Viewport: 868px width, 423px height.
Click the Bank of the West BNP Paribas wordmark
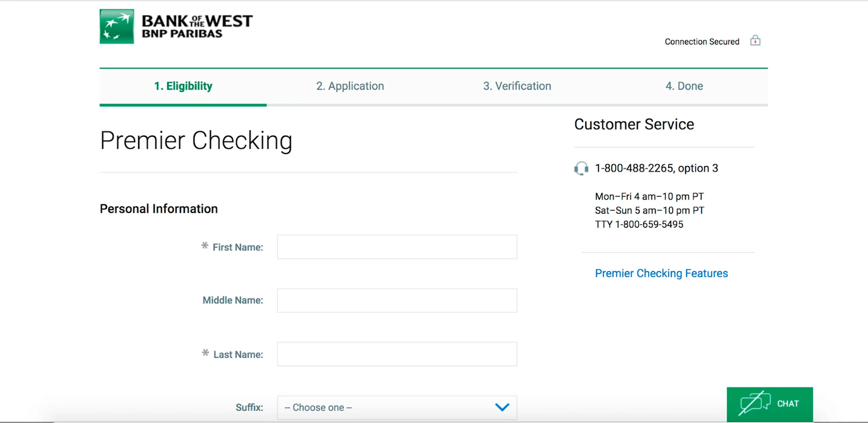pyautogui.click(x=197, y=26)
